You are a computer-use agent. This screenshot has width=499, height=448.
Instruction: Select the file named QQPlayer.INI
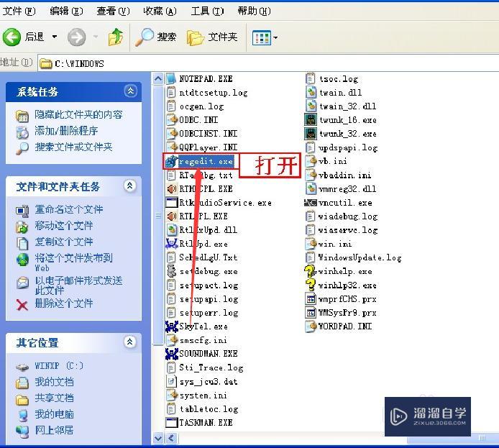coord(208,147)
